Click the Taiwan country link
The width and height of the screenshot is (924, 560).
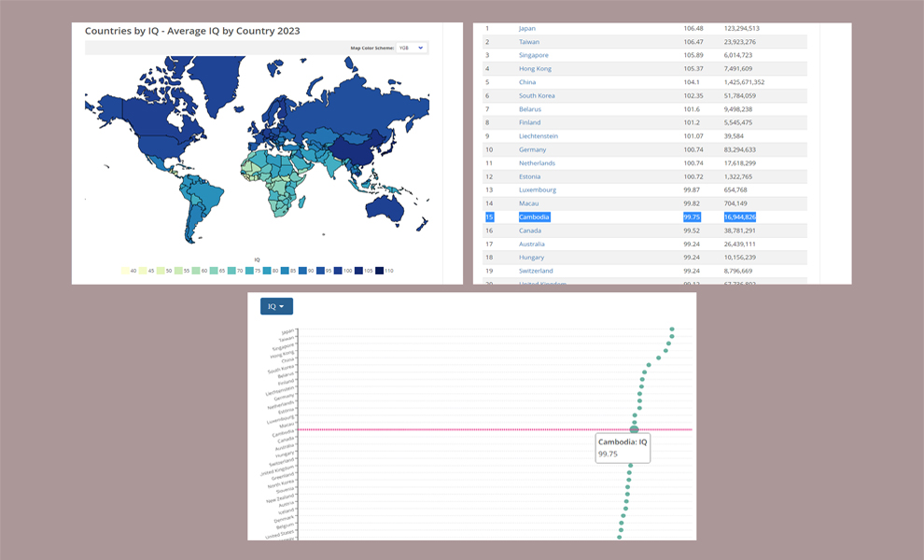pos(528,42)
